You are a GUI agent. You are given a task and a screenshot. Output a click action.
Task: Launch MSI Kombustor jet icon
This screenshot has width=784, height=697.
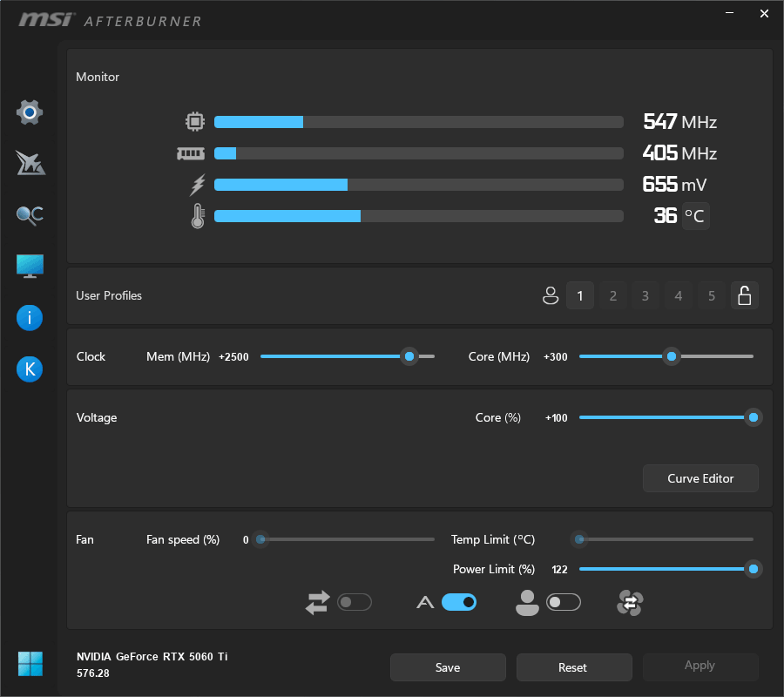pyautogui.click(x=30, y=163)
